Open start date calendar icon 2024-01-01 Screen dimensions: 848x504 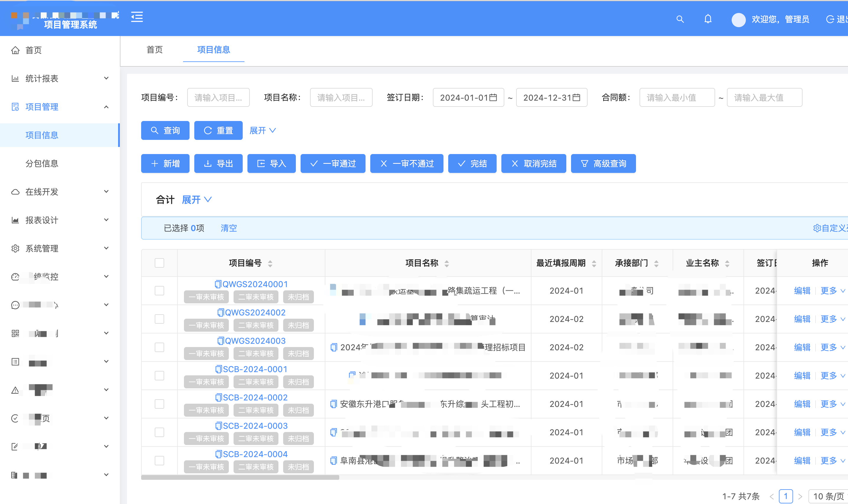coord(493,97)
